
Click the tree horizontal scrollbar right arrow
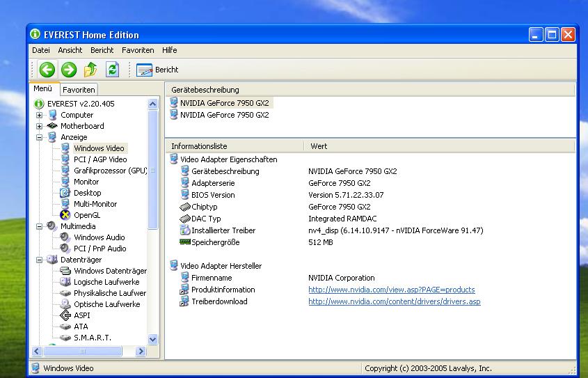pyautogui.click(x=141, y=352)
